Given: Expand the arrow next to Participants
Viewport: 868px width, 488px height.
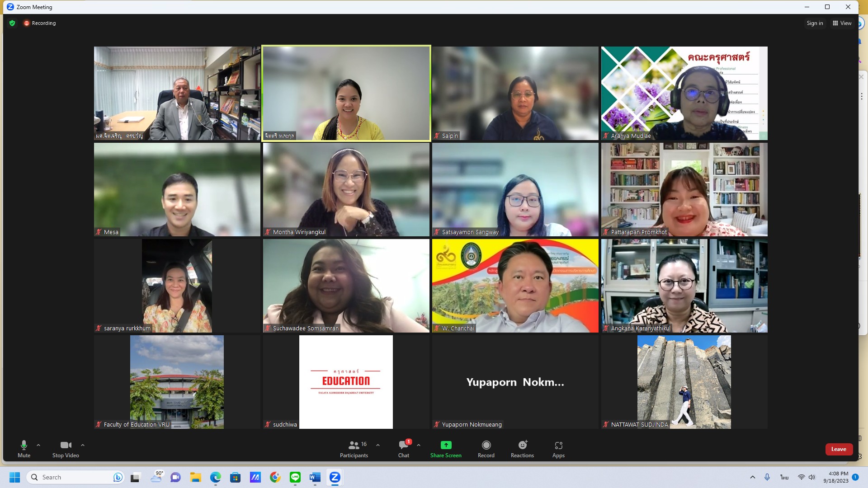Looking at the screenshot, I should (x=378, y=445).
